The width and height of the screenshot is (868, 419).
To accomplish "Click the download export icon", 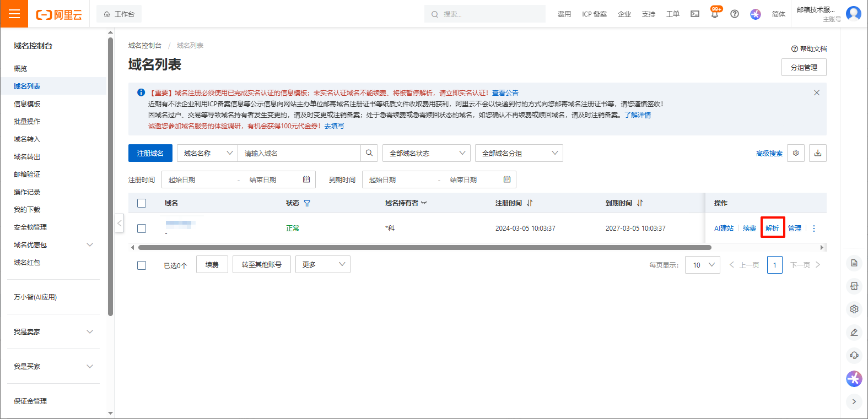I will click(x=818, y=153).
